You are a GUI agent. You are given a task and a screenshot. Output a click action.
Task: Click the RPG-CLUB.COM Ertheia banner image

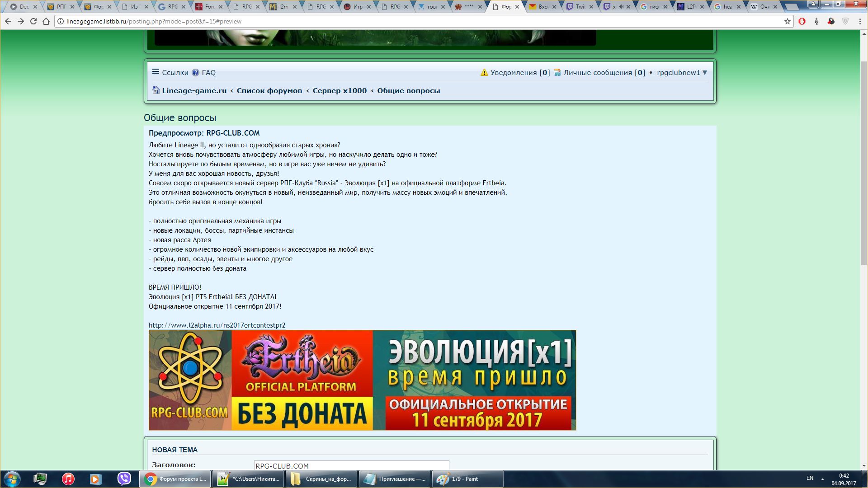click(363, 380)
